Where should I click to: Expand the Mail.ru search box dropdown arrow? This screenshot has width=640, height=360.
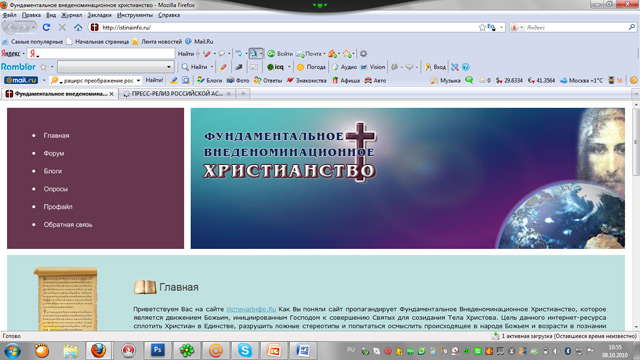[138, 80]
